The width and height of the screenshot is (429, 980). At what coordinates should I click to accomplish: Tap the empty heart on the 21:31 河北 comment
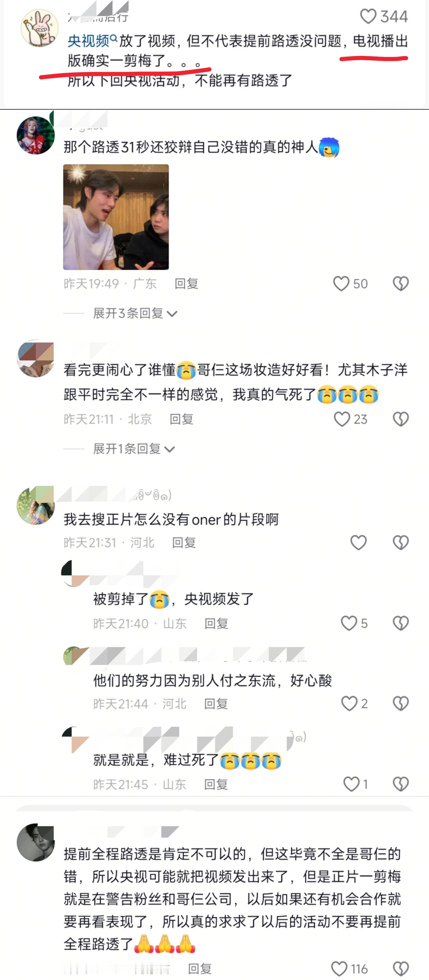point(358,542)
